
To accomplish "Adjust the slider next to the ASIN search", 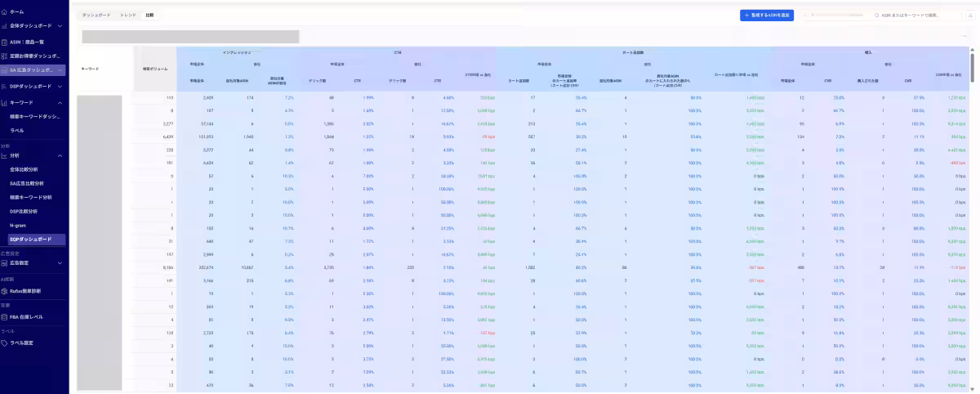I will (831, 15).
